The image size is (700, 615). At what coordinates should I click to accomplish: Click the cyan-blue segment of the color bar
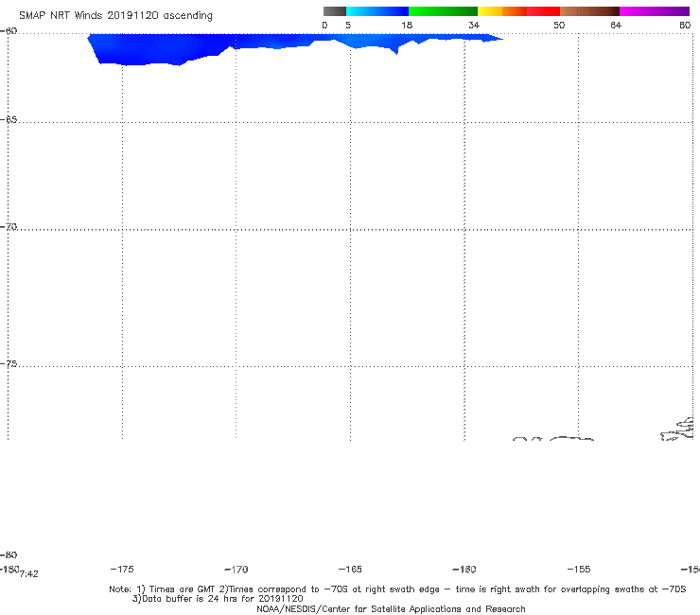coord(377,11)
